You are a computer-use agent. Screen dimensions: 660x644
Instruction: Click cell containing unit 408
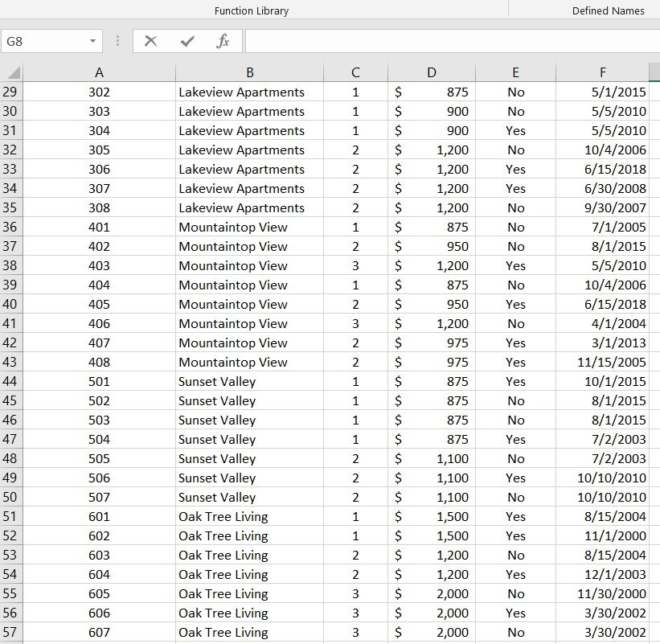(x=100, y=362)
